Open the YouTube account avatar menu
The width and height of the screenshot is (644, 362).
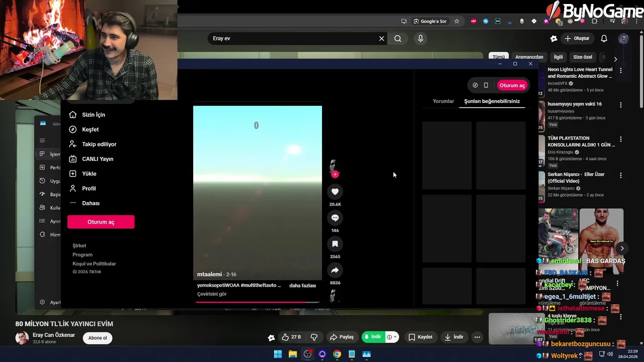pyautogui.click(x=623, y=38)
